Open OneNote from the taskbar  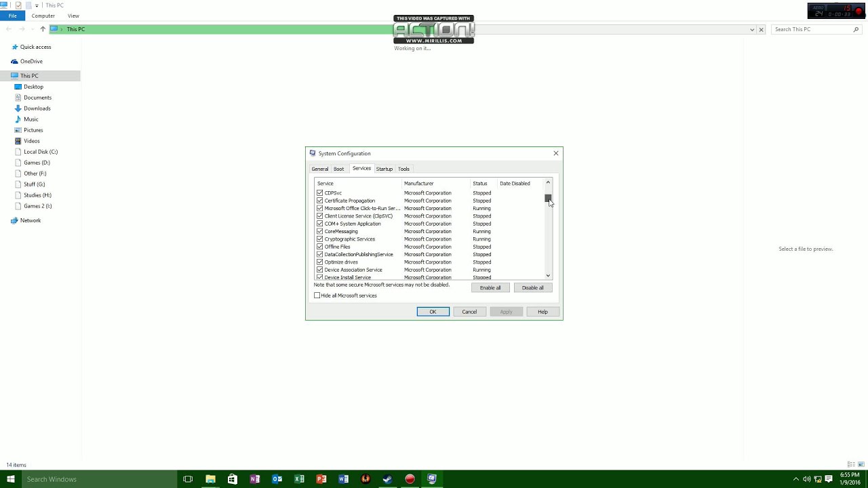[x=254, y=479]
